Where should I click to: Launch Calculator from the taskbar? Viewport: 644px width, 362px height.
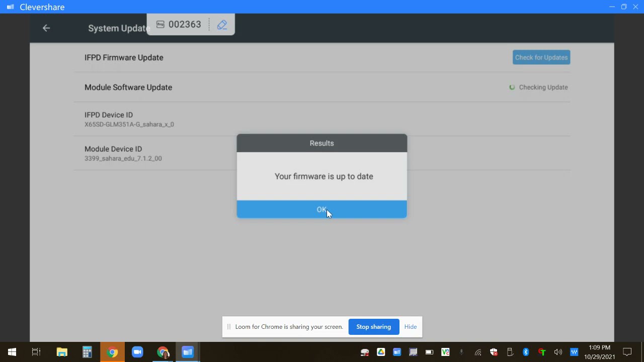pos(87,352)
